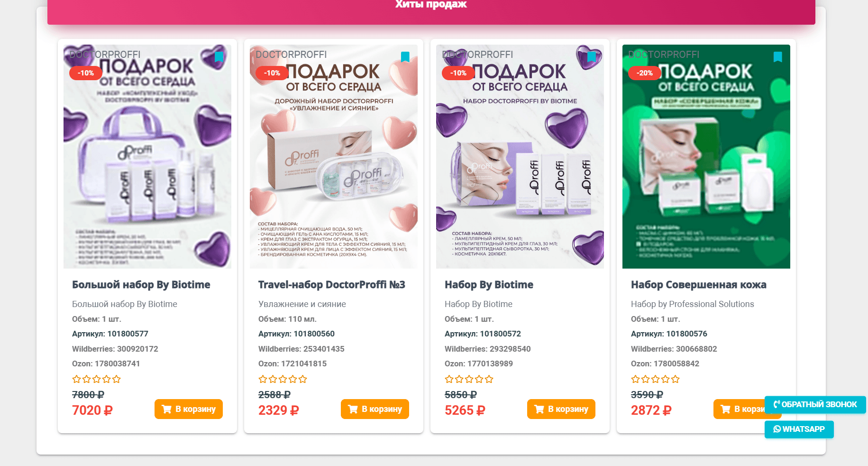View the green Совершенная кожа product image

point(706,157)
